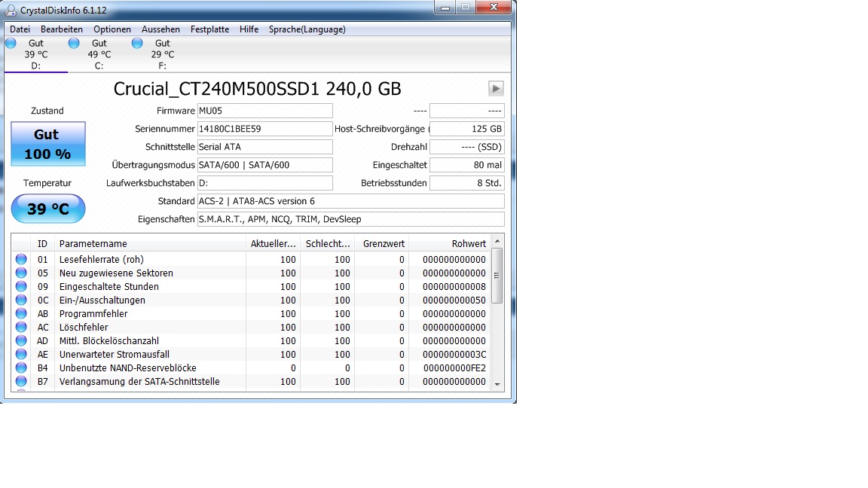Click the SMART list scrollbar down arrow

pyautogui.click(x=497, y=384)
